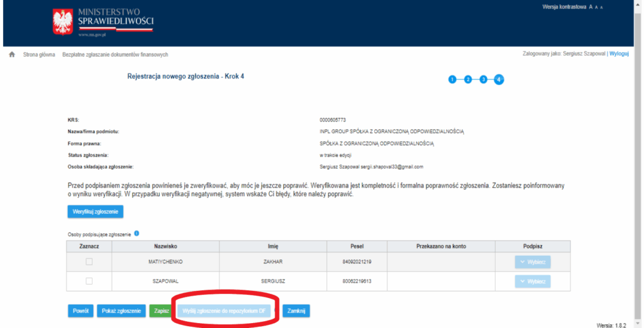Screen dimensions: 644x328
Task: Go to step 1 circle in progress indicator
Action: pyautogui.click(x=452, y=79)
